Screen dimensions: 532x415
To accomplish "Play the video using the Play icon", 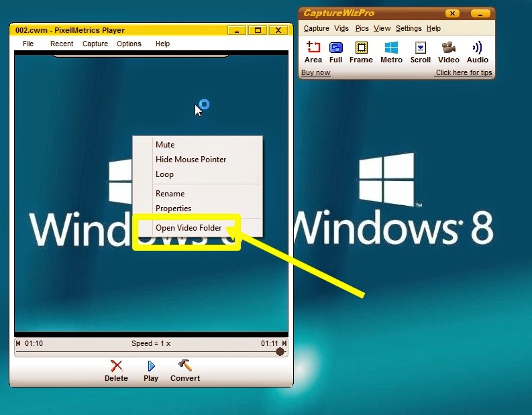I will pos(151,371).
